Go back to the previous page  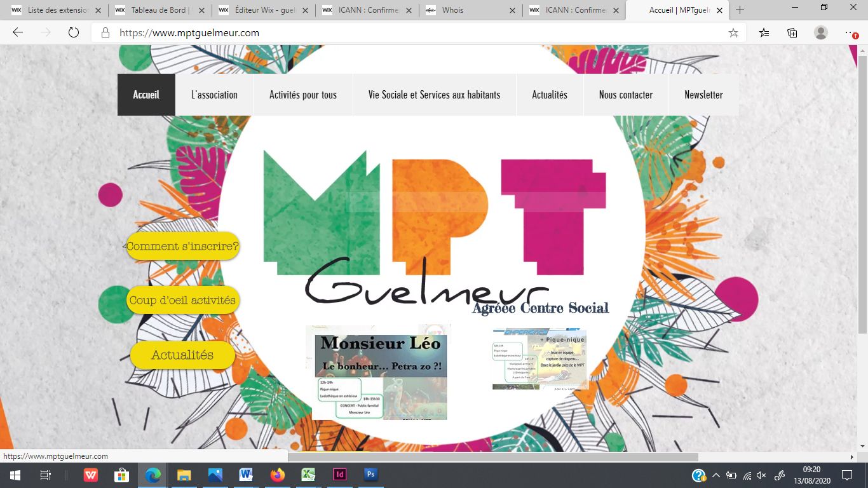tap(18, 33)
